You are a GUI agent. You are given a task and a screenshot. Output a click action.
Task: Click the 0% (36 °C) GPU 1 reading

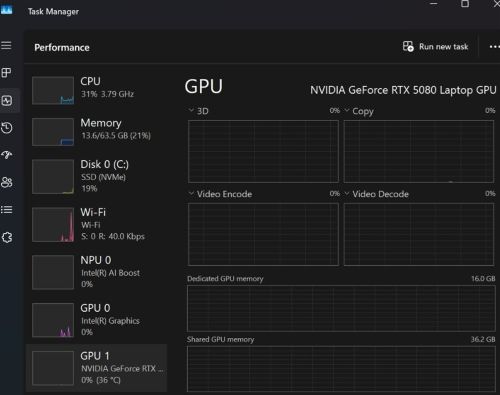click(x=101, y=380)
